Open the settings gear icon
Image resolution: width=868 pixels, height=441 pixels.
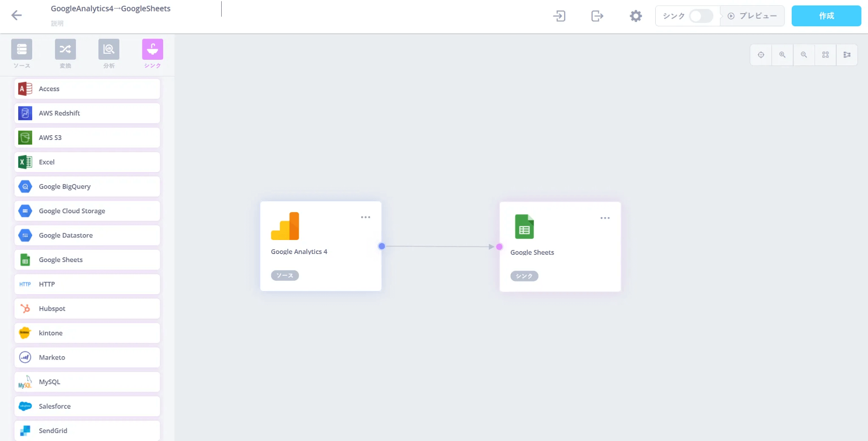(x=635, y=16)
